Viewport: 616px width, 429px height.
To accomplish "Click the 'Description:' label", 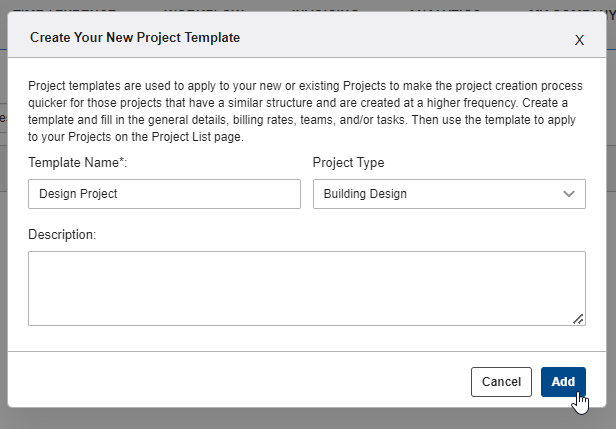I will pos(62,235).
